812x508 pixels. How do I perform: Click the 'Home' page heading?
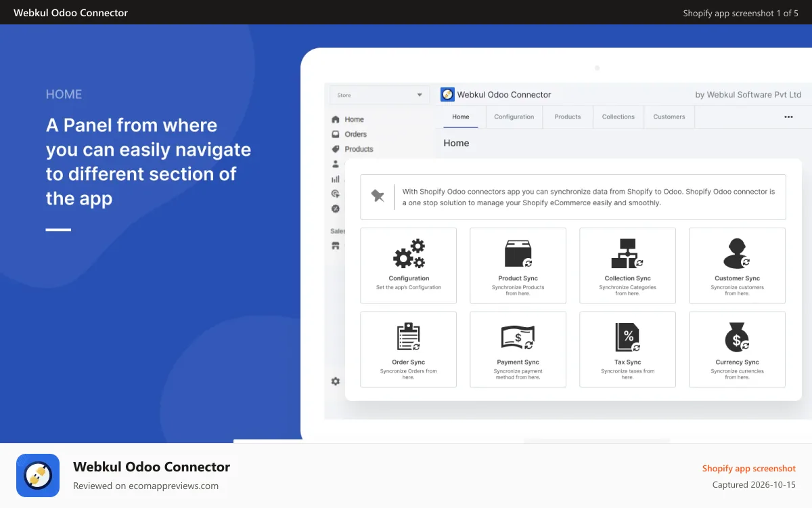pos(456,143)
